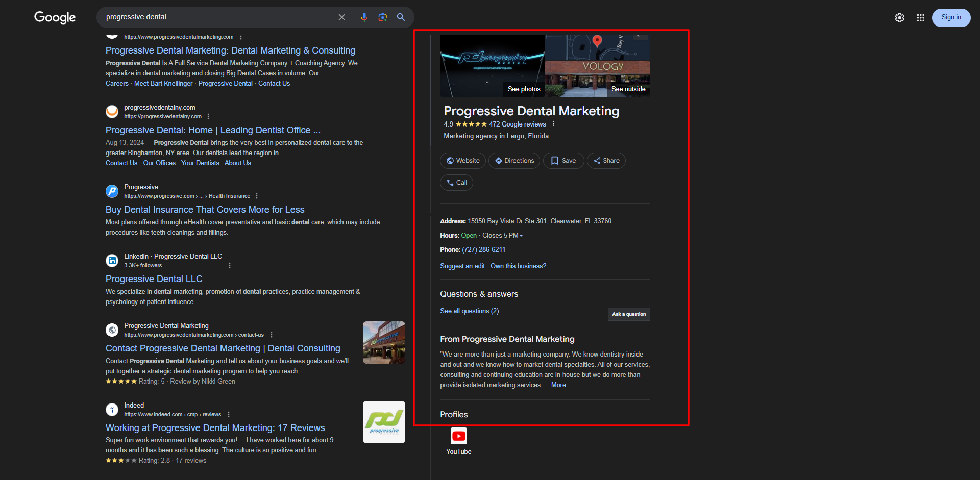The width and height of the screenshot is (980, 480).
Task: Click the building thumbnail beside contact result
Action: coord(384,342)
